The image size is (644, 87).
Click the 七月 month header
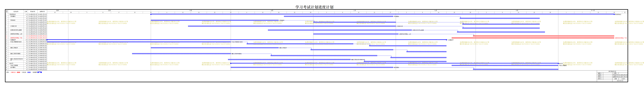point(272,11)
